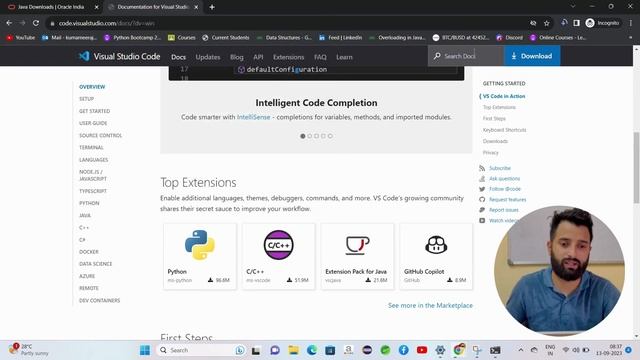Select the fifth carousel dot
Image resolution: width=640 pixels, height=360 pixels.
(330, 136)
